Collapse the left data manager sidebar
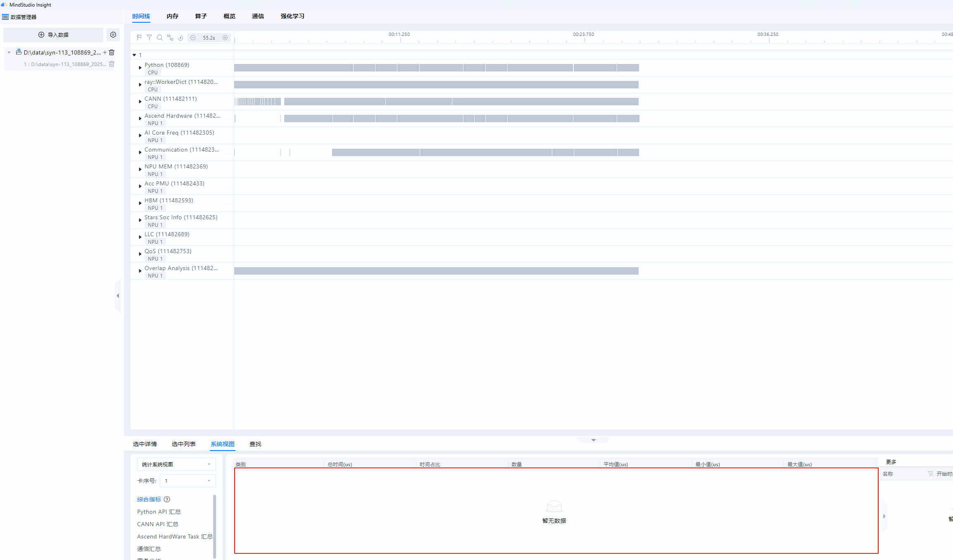953x560 pixels. point(118,296)
